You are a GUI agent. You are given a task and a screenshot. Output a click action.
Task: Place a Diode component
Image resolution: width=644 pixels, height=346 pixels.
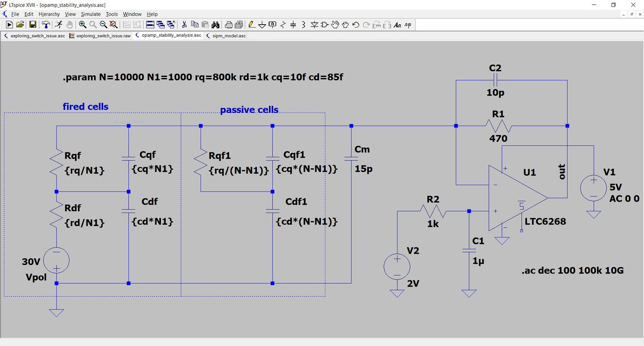(314, 25)
